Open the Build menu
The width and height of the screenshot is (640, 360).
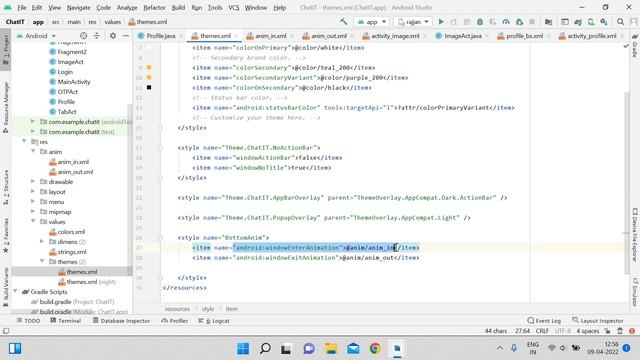tap(178, 7)
